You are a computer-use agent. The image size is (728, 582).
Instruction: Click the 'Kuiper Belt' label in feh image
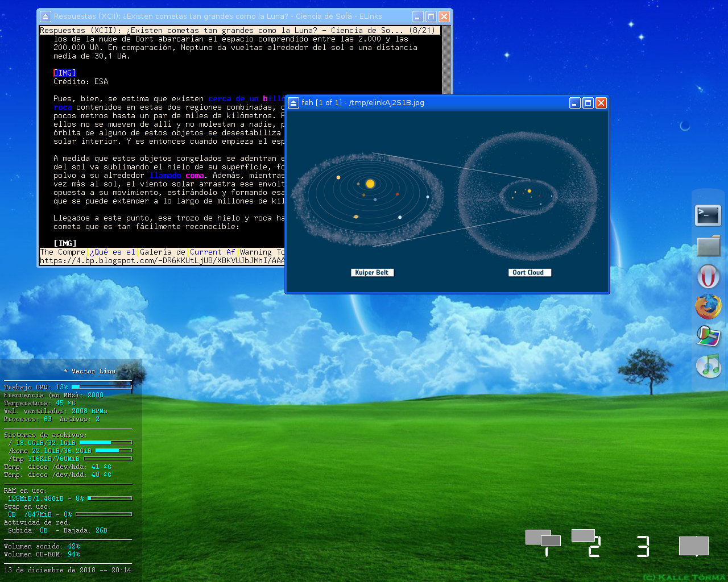(x=372, y=273)
